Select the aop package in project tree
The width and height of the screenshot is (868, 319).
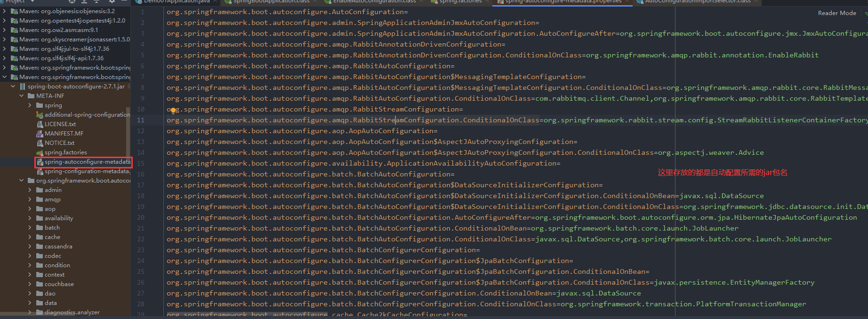50,209
